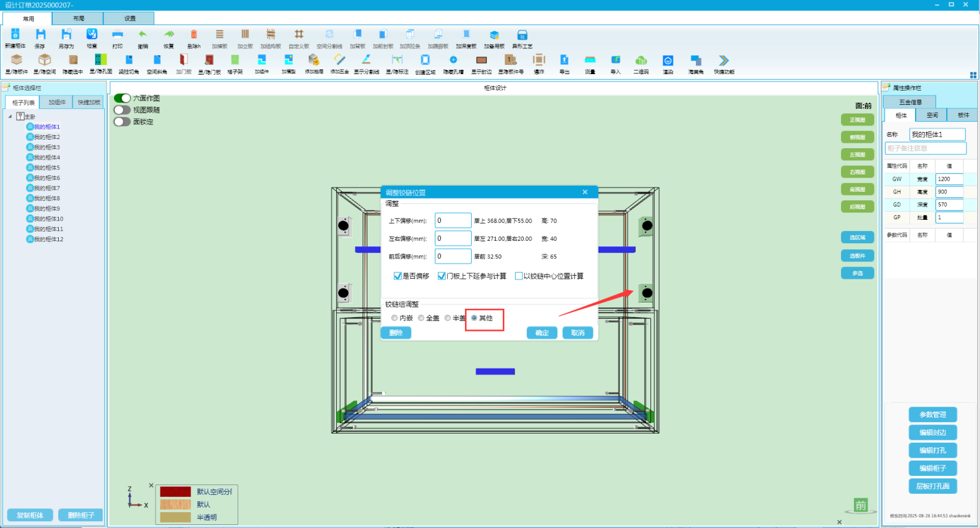Click the 删除 dialog button
The image size is (980, 528).
396,333
